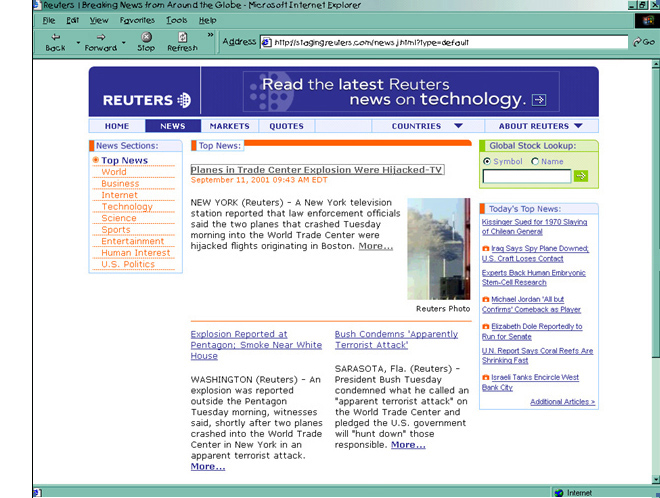Click the Go button beside address bar

pos(643,42)
